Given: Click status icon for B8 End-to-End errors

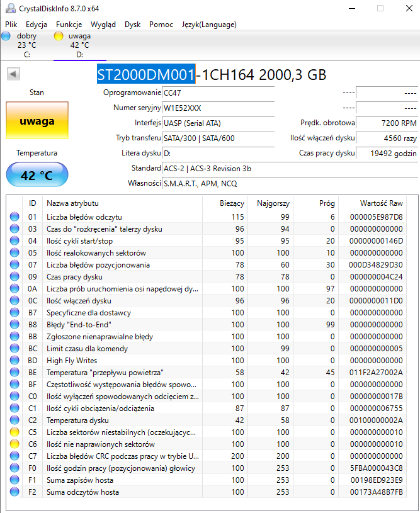Looking at the screenshot, I should pos(14,324).
